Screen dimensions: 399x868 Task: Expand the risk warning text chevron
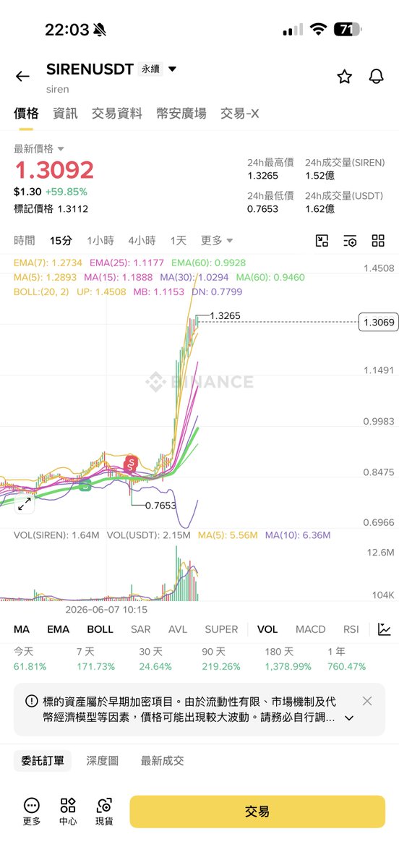point(349,718)
